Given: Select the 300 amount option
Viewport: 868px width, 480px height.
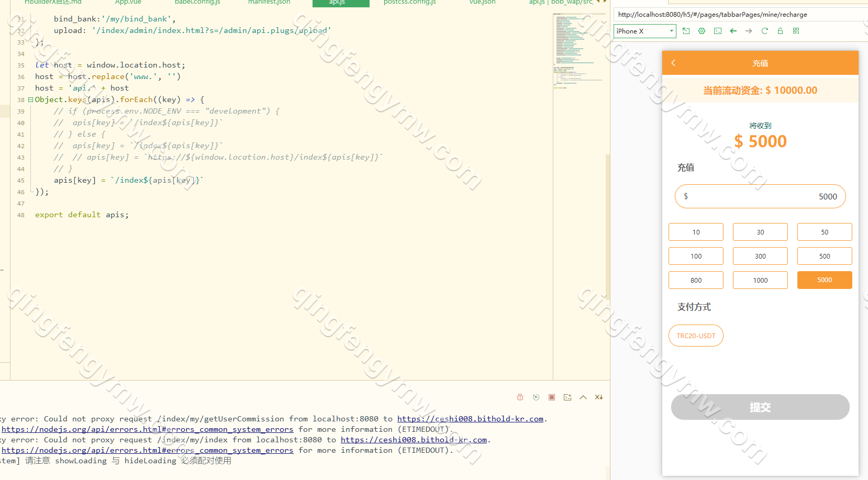Looking at the screenshot, I should pos(760,256).
